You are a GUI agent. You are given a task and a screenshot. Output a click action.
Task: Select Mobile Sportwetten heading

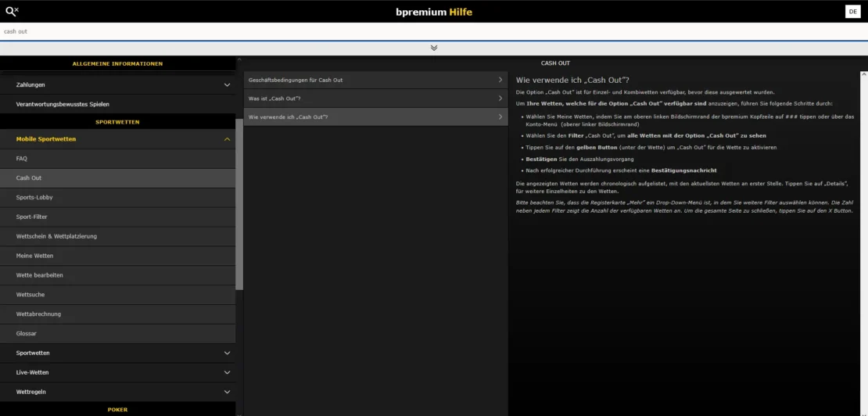(46, 139)
